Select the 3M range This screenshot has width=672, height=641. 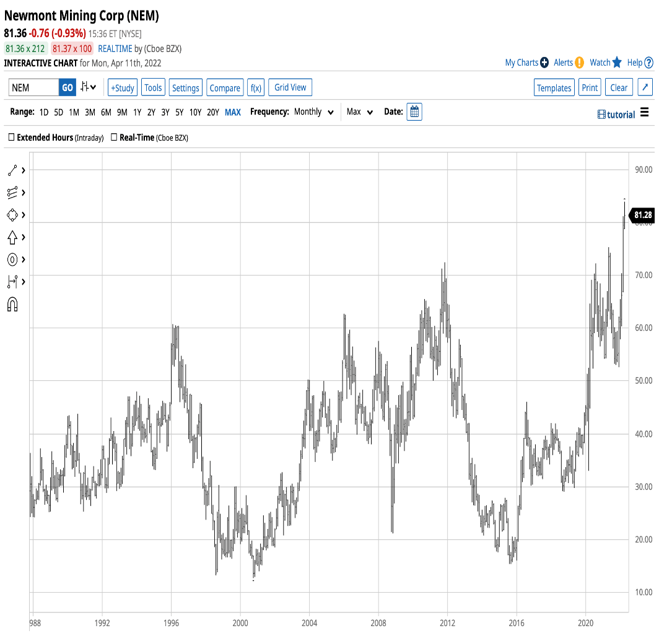coord(90,112)
